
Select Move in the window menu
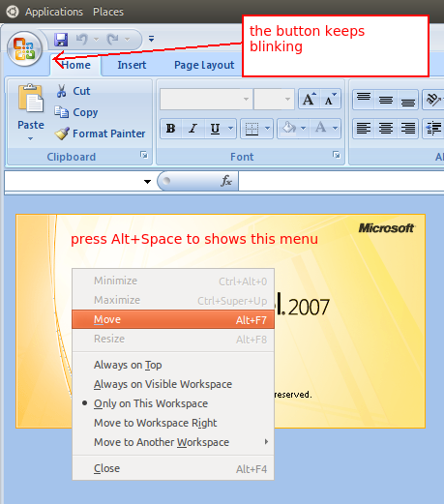click(173, 319)
